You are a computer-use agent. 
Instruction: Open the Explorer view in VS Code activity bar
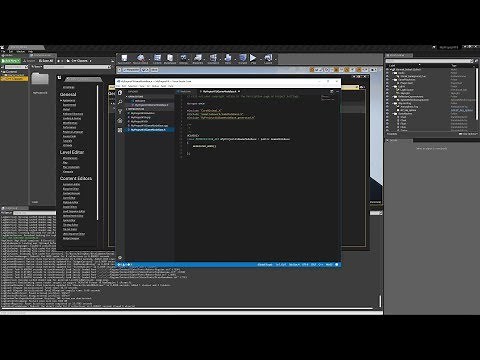coord(120,93)
